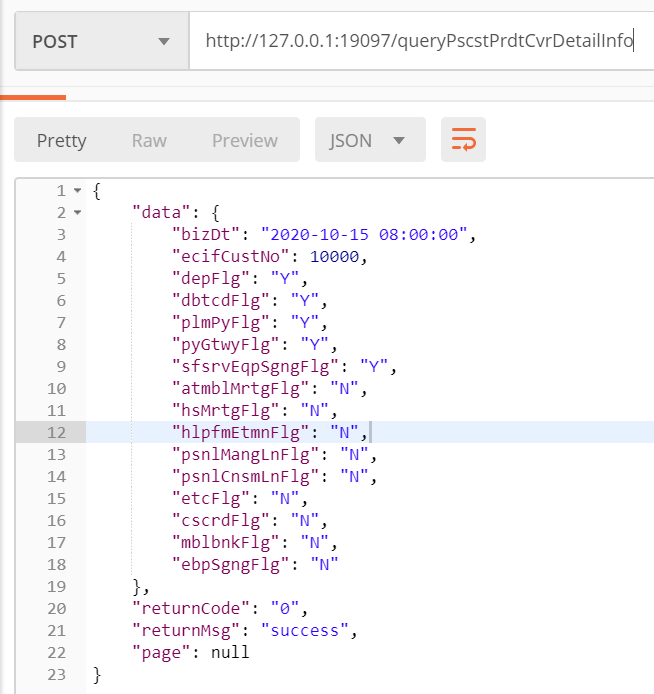
Task: Open the POST method dropdown
Action: pos(101,41)
